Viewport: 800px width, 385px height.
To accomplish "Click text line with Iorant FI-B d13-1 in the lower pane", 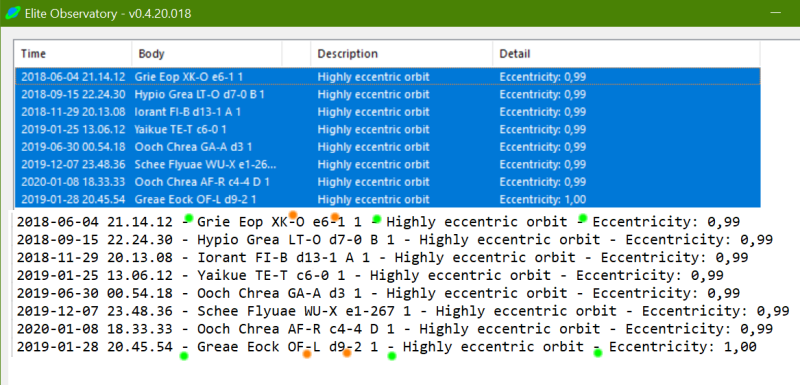I will (382, 258).
